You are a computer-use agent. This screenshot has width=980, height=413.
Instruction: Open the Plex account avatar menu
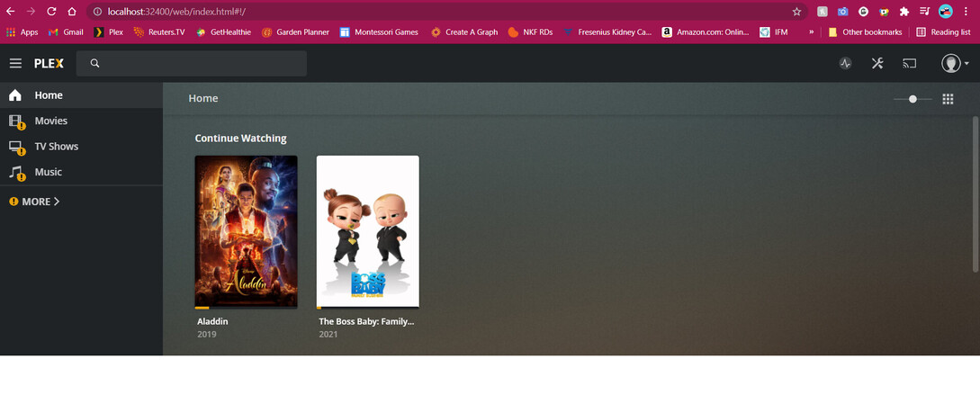955,63
